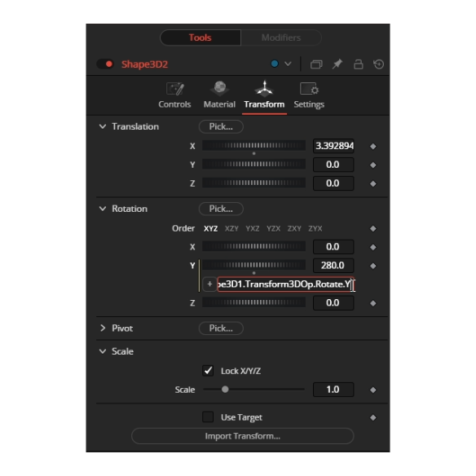Click the lock icon for Shape3D2
The height and width of the screenshot is (476, 476).
coord(358,64)
